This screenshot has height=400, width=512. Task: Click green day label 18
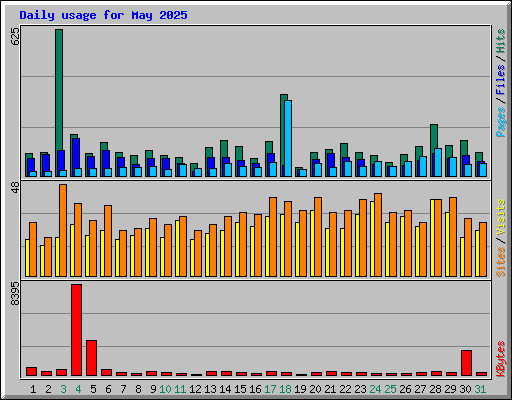coord(285,389)
